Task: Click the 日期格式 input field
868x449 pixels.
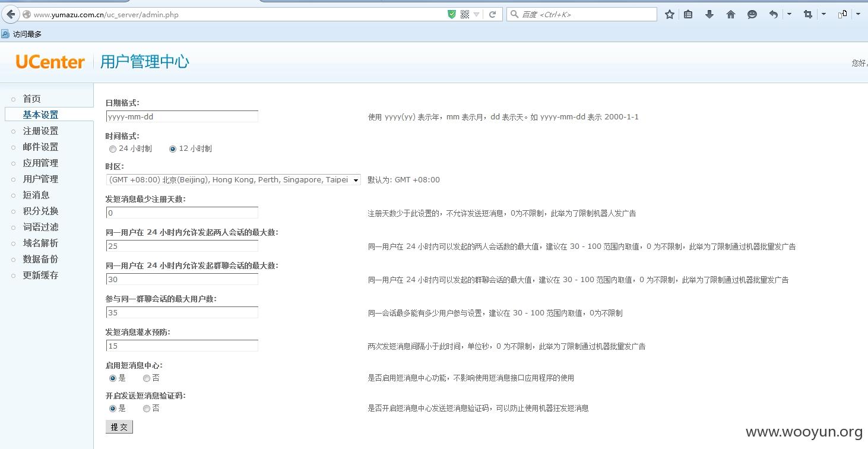Action: click(x=182, y=116)
